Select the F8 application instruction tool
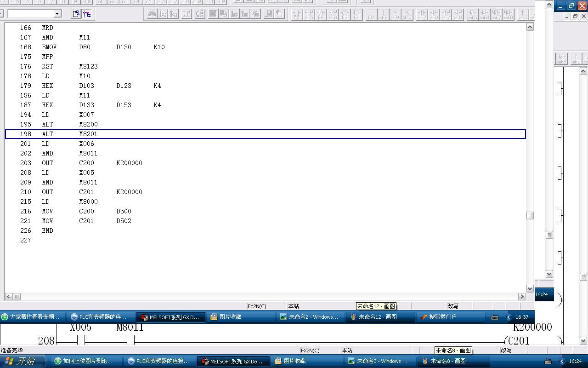Screen dimensions: 588x368 pos(356,14)
